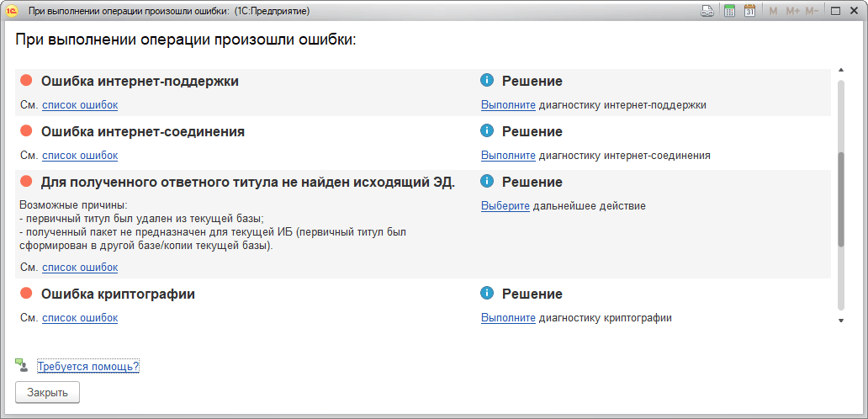Click the print icon in title bar

[x=708, y=11]
